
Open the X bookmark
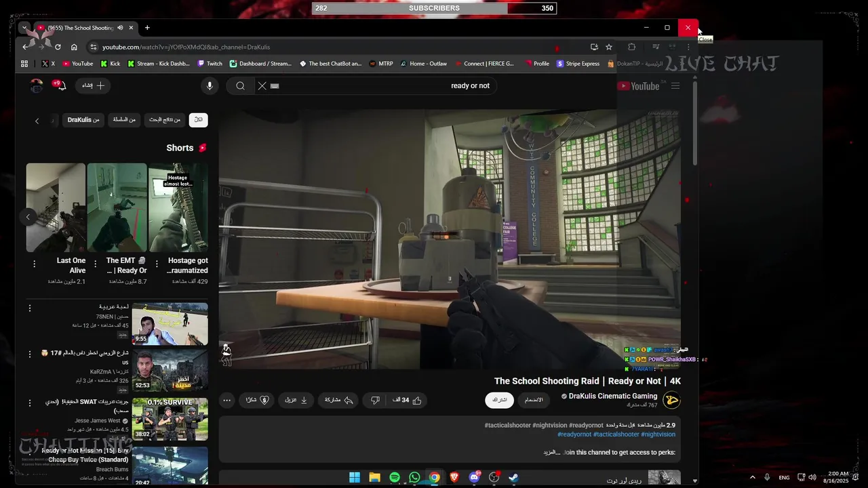[48, 64]
